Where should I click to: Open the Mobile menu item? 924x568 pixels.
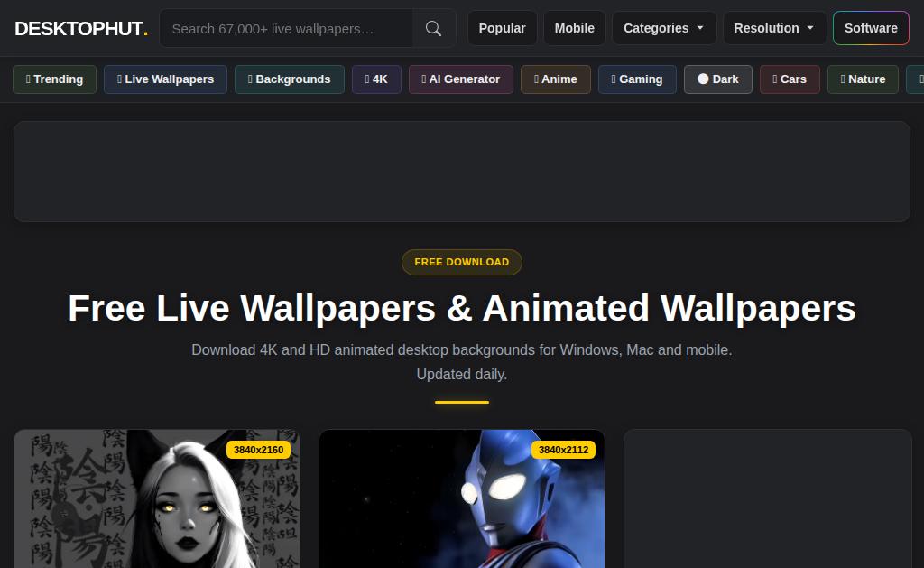[575, 28]
